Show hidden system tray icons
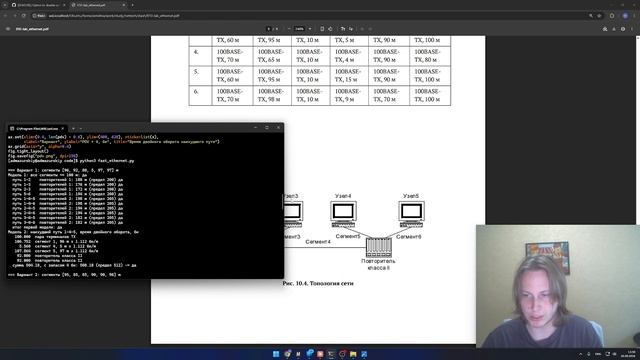The height and width of the screenshot is (360, 640). (580, 354)
